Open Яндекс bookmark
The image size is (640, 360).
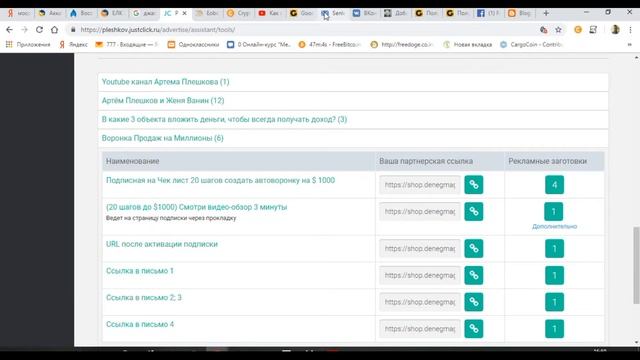(x=73, y=44)
